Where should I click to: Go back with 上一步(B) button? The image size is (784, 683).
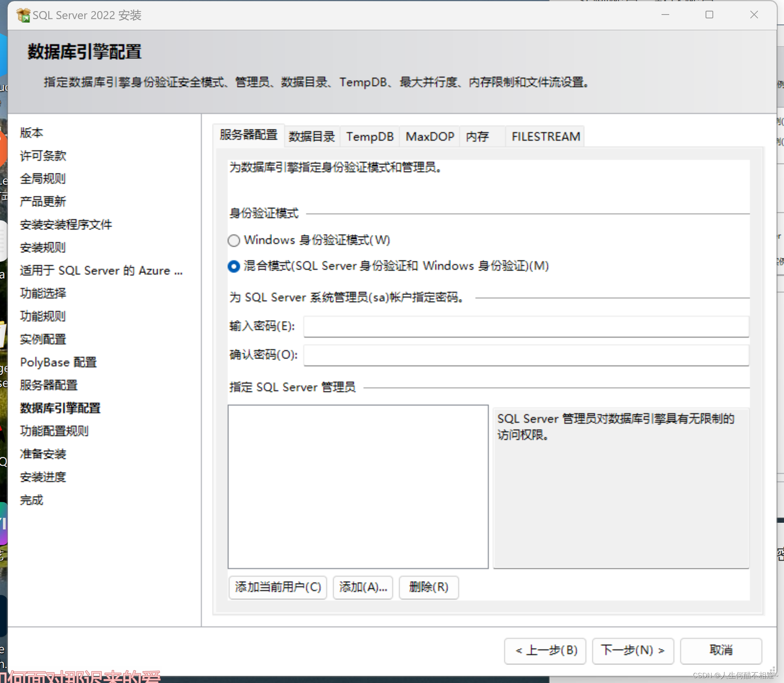(545, 650)
